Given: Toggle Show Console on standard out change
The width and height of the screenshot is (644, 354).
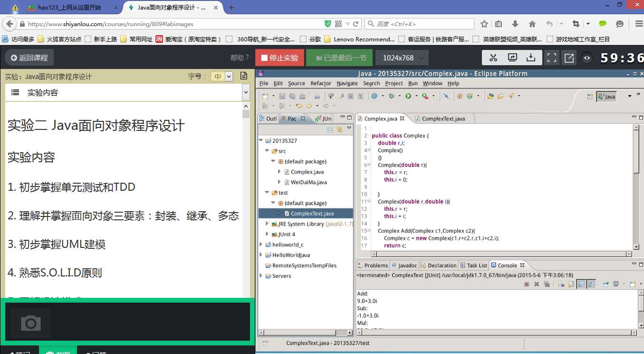Looking at the screenshot, I should (x=581, y=284).
